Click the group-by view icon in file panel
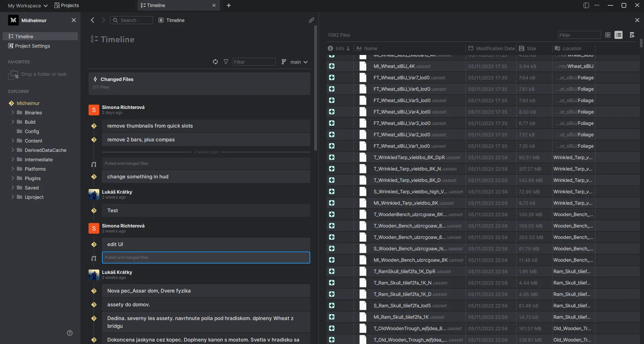 [x=632, y=35]
